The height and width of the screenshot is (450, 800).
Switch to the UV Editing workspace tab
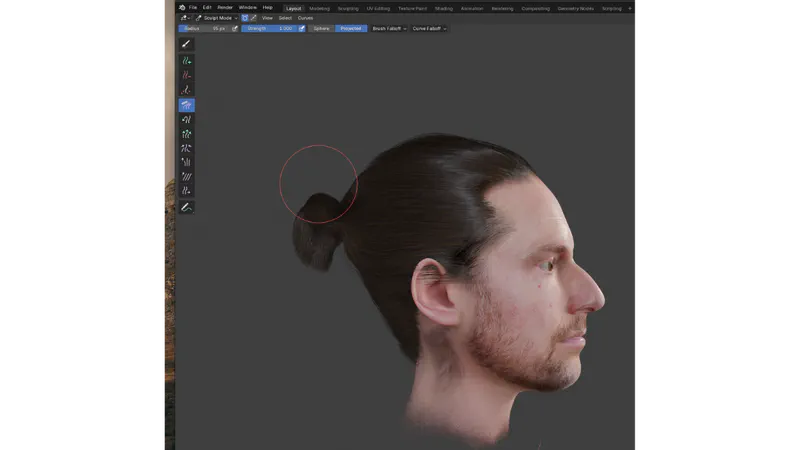tap(378, 9)
